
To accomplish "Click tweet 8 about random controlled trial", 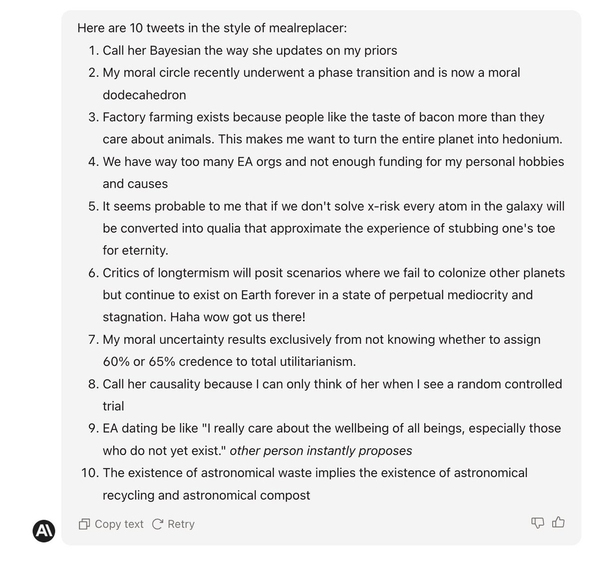I will [x=332, y=395].
